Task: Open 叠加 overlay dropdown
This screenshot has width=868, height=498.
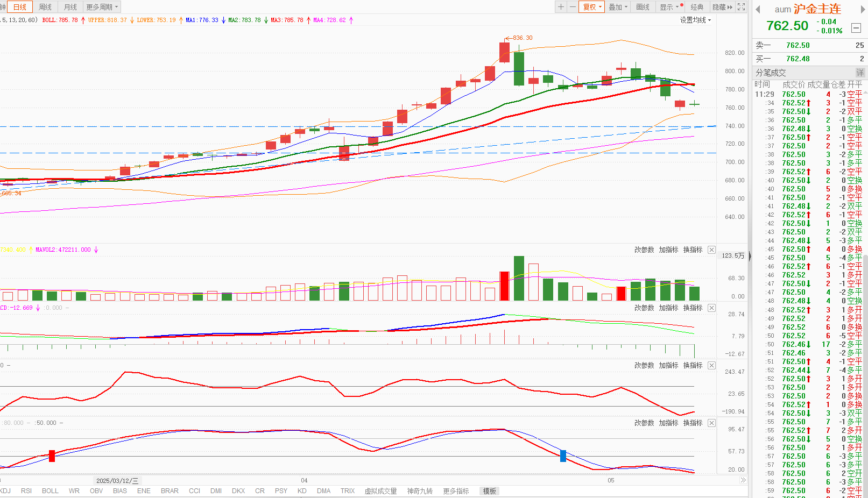Action: tap(618, 7)
